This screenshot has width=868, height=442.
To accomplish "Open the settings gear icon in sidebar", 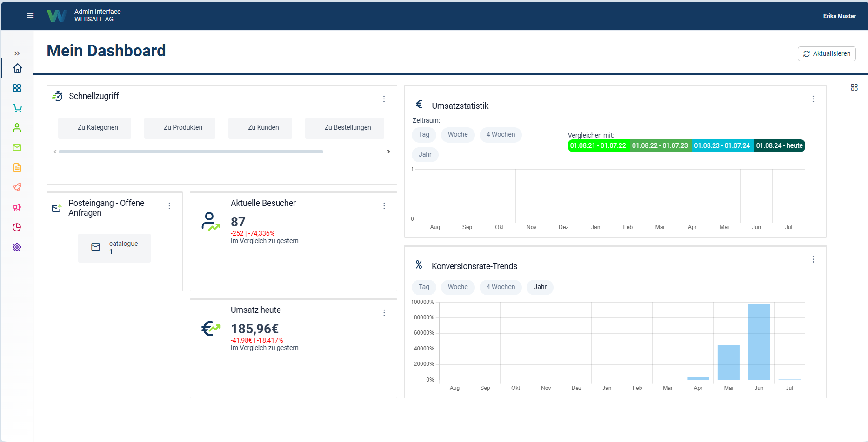I will tap(17, 247).
